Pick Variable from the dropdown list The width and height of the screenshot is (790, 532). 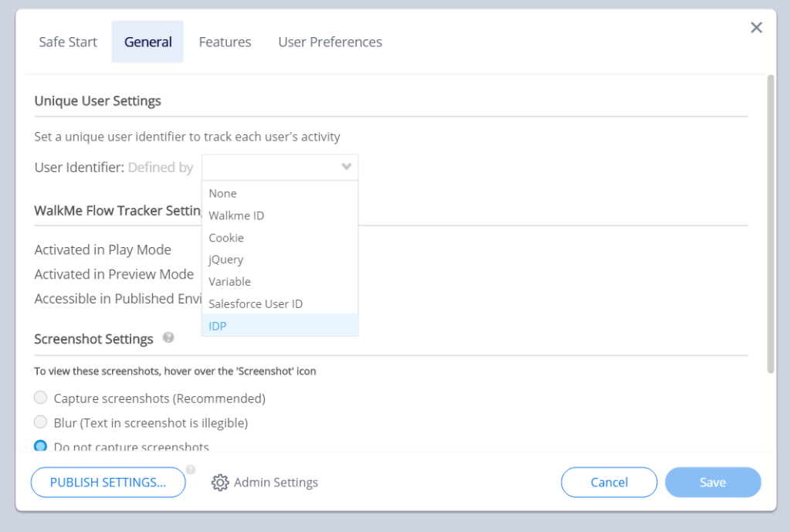229,282
